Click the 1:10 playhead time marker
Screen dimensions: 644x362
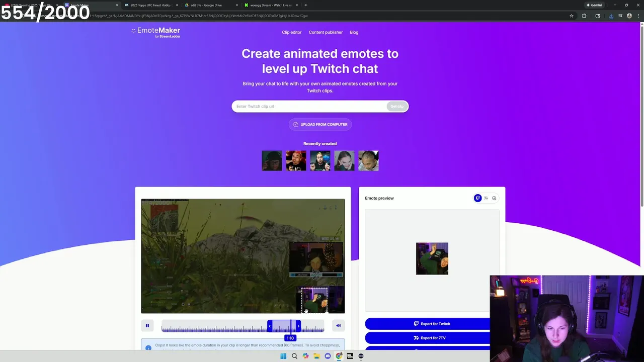[x=290, y=338]
